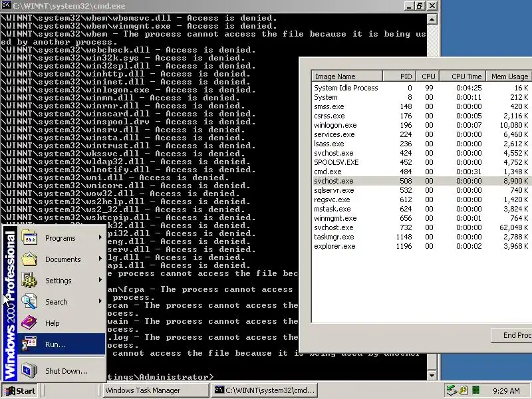Screen dimensions: 532x399
Task: Click cmd window scrollbar up arrow
Action: tap(432, 19)
